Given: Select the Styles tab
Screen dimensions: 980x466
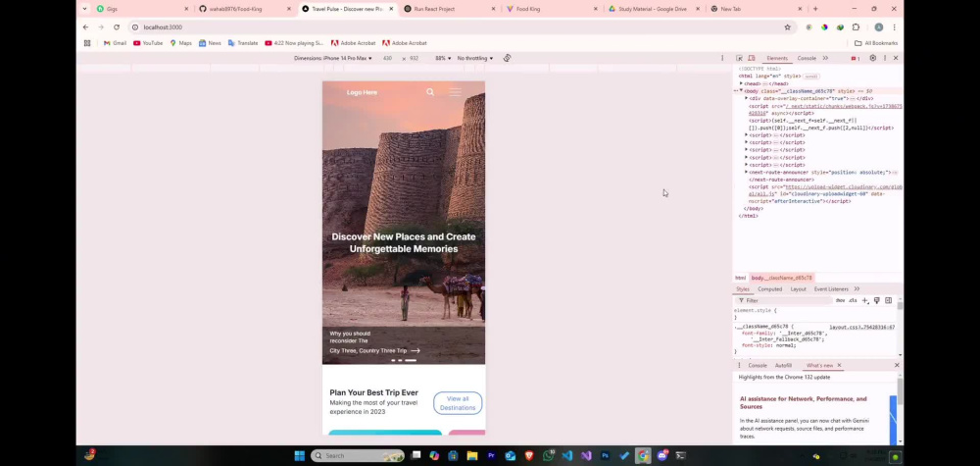Looking at the screenshot, I should click(743, 289).
